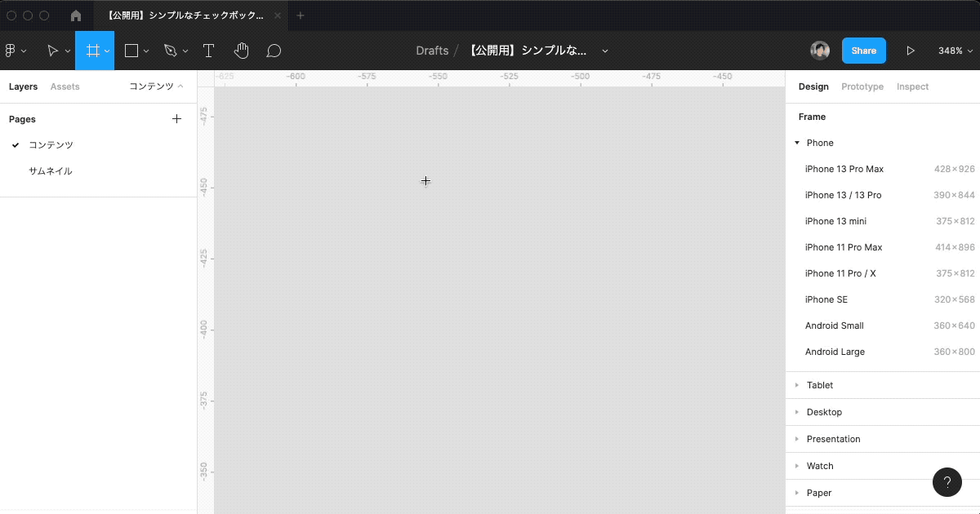Select the Rectangle shape tool
This screenshot has height=514, width=980.
tap(131, 50)
